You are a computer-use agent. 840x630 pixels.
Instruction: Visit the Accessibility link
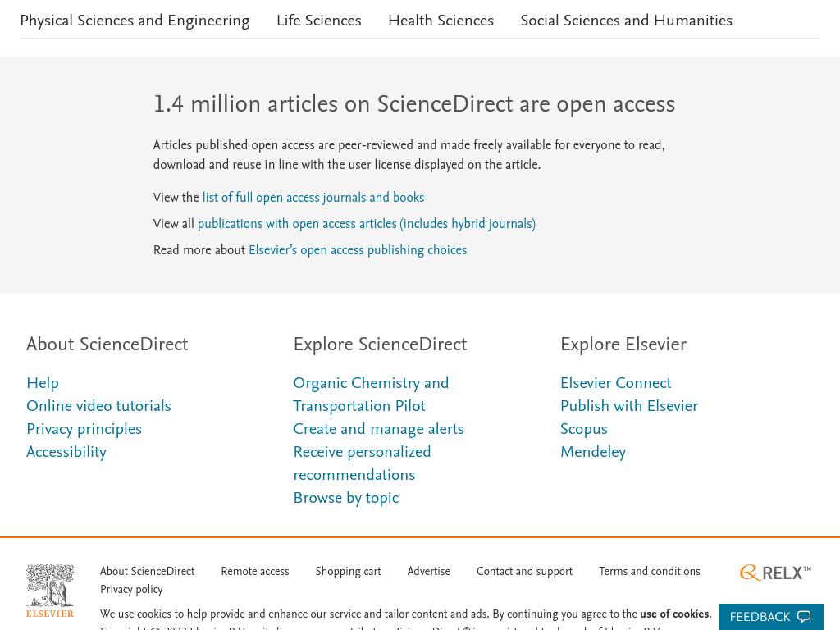pyautogui.click(x=66, y=452)
